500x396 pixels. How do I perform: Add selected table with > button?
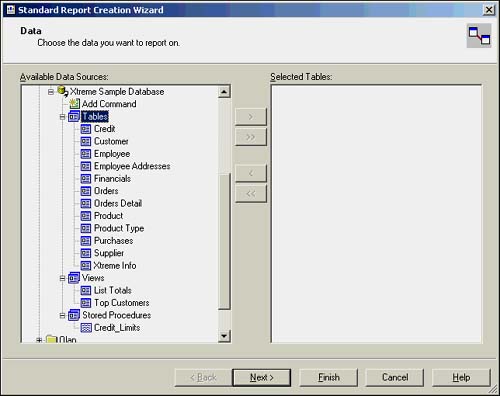pos(251,117)
